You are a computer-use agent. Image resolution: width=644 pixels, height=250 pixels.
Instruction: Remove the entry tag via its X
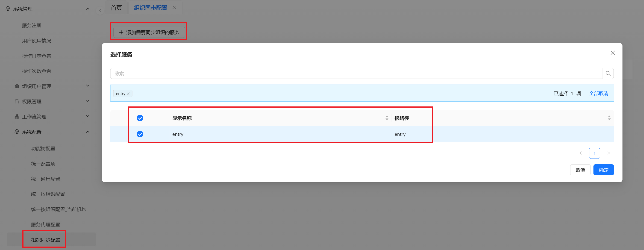pyautogui.click(x=128, y=94)
